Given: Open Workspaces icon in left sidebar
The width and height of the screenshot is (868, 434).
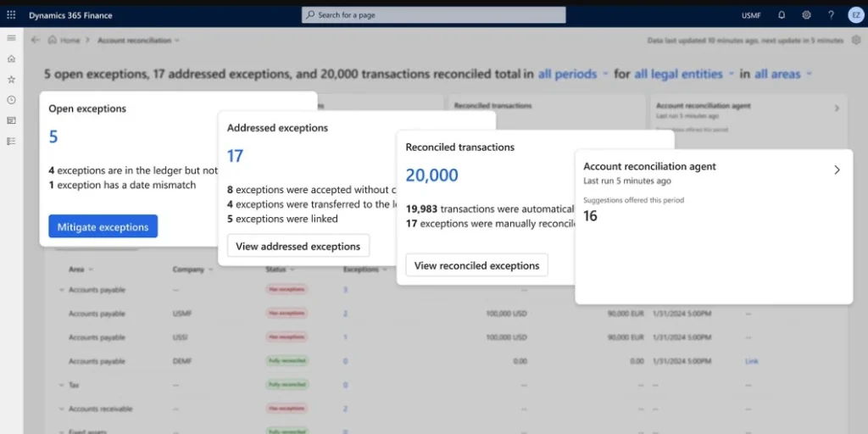Looking at the screenshot, I should [x=11, y=120].
